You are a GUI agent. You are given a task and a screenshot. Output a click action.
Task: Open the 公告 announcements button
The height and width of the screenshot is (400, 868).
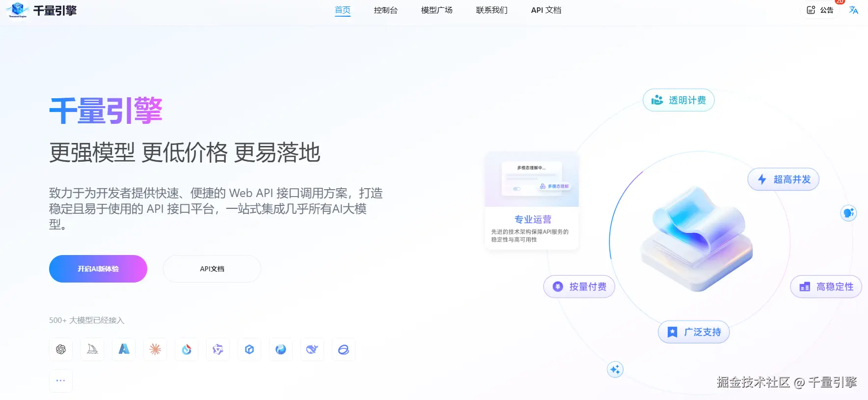tap(820, 10)
